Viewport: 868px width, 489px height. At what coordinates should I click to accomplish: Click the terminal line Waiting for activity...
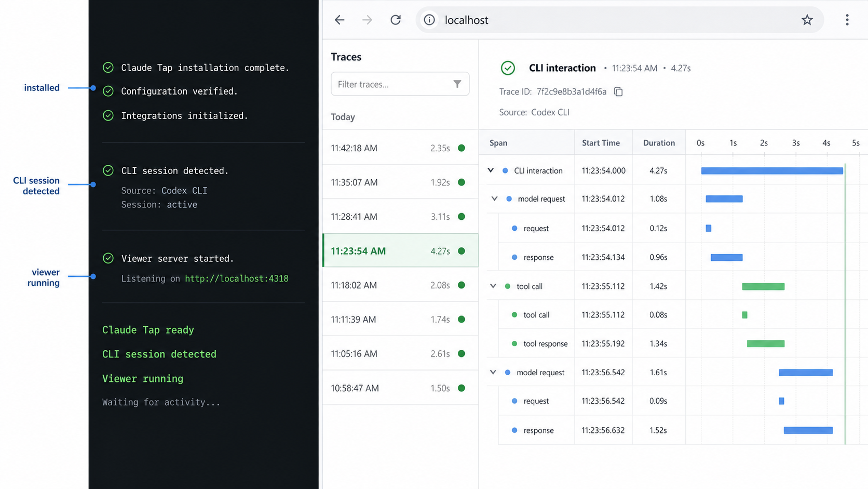coord(161,402)
